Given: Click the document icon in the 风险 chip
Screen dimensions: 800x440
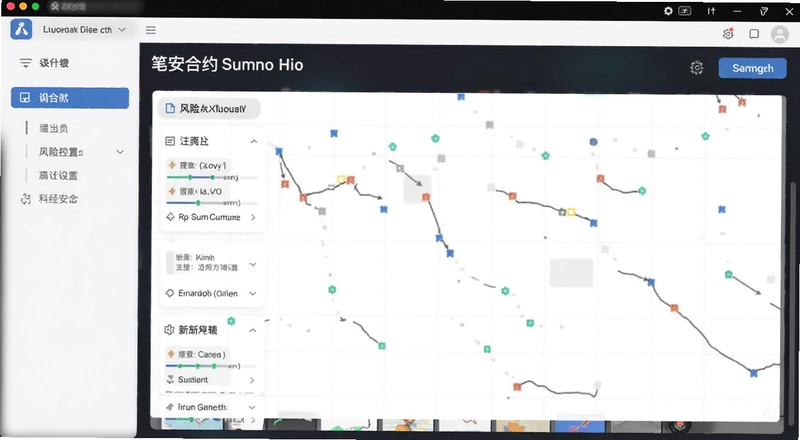Looking at the screenshot, I should [x=170, y=108].
